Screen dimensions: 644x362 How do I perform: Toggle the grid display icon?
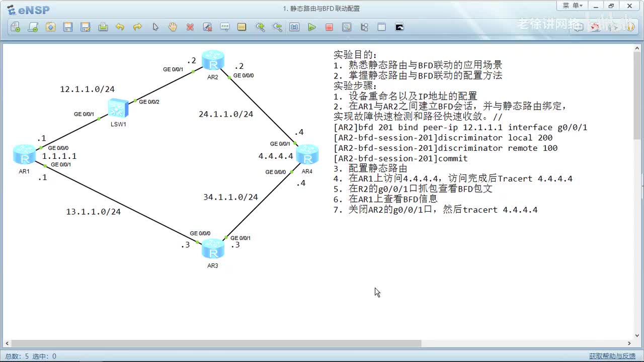[381, 27]
